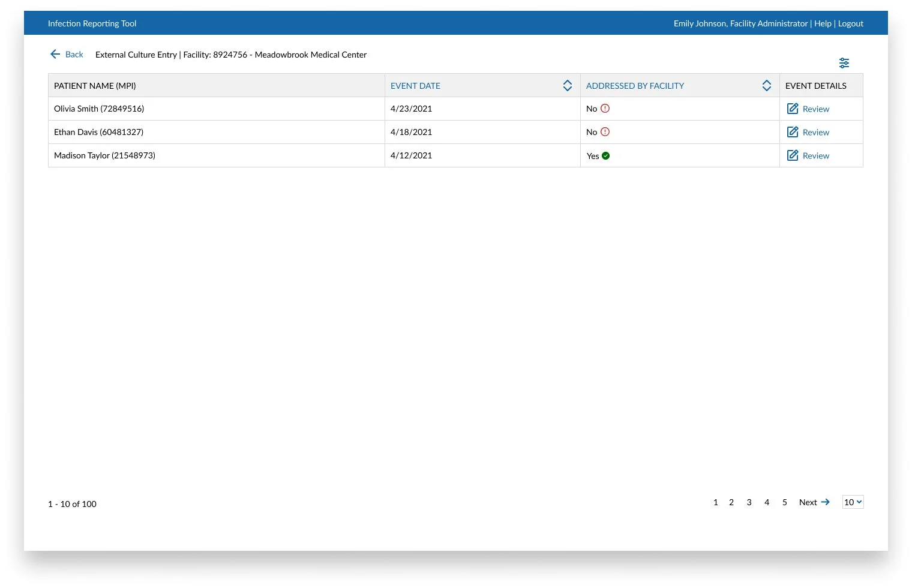Viewport: 912px width, 588px height.
Task: Open the rows-per-page dropdown showing 10
Action: click(x=853, y=502)
